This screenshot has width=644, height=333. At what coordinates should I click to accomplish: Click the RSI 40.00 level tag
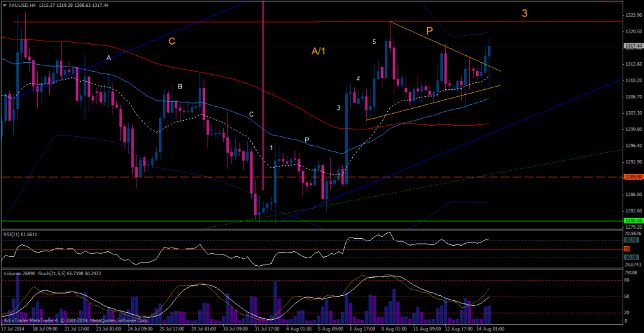tap(633, 257)
